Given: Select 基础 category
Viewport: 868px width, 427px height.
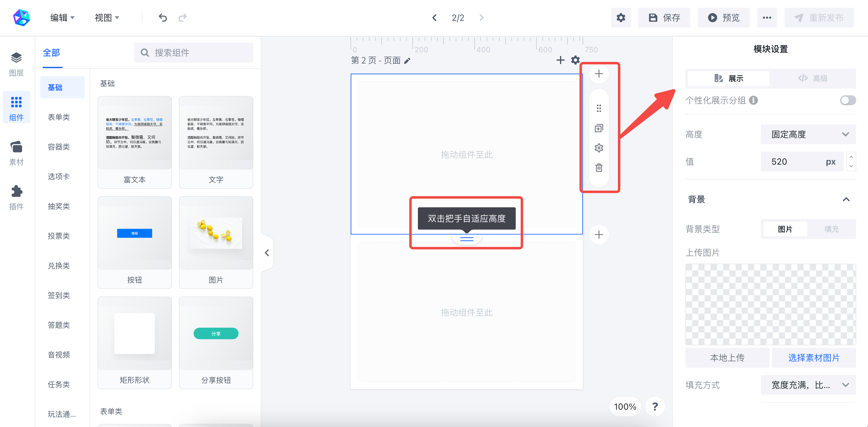Looking at the screenshot, I should pos(63,87).
